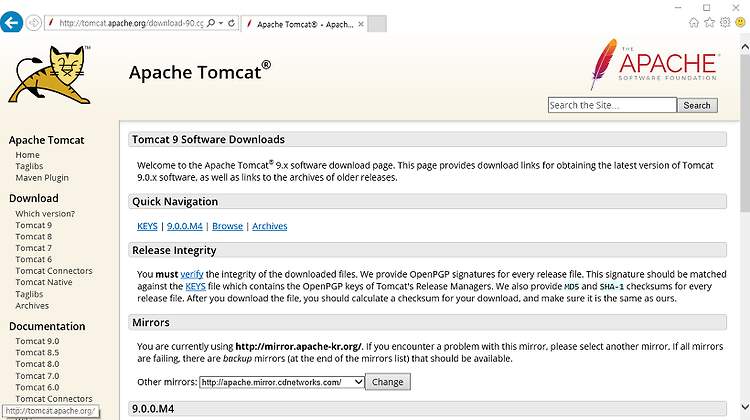Open the Tomcat 6 download link
Image resolution: width=750 pixels, height=420 pixels.
33,259
